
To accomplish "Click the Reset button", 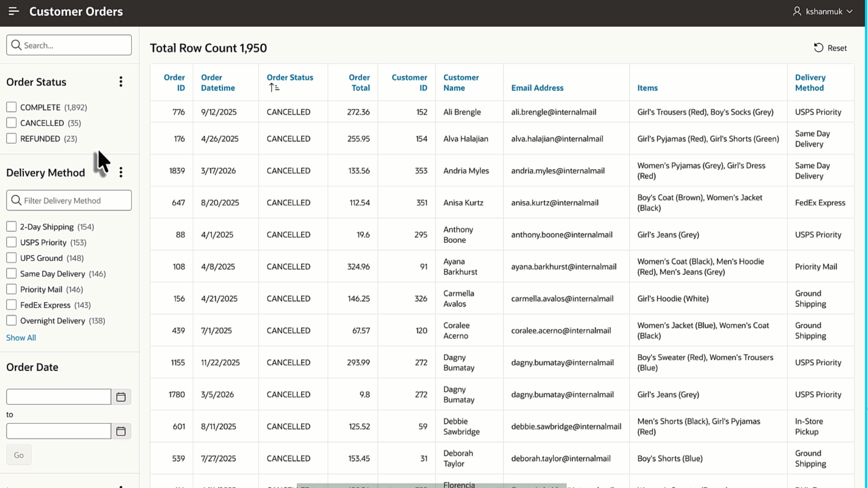I will coord(830,48).
